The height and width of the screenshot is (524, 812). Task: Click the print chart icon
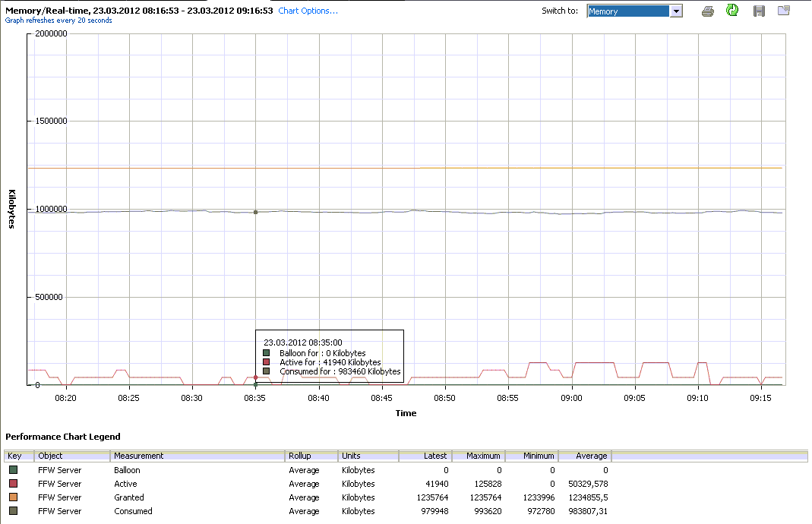(x=708, y=11)
